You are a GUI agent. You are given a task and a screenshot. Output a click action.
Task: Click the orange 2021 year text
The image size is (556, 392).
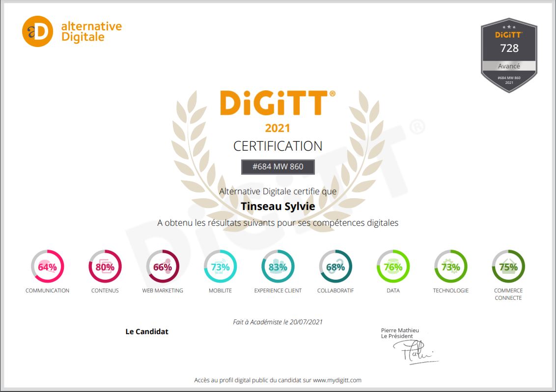(278, 129)
